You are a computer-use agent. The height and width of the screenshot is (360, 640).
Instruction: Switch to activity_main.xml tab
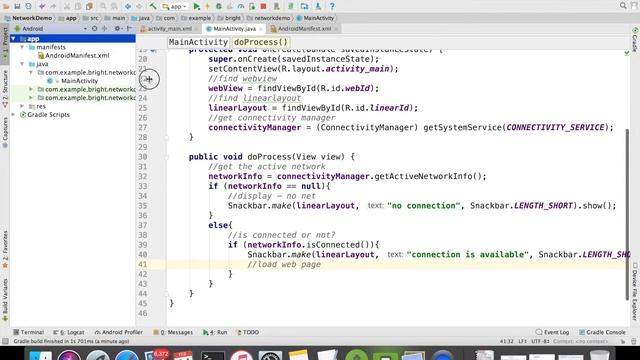(x=169, y=29)
